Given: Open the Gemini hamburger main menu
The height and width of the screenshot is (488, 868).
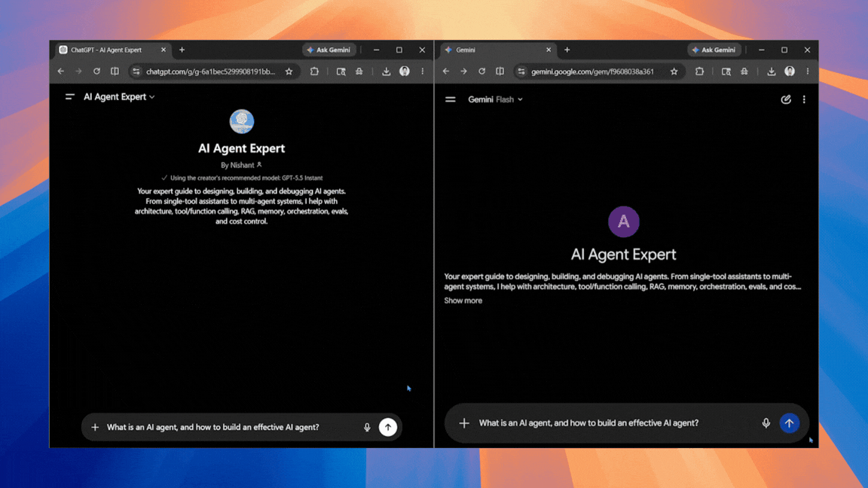Looking at the screenshot, I should [451, 99].
